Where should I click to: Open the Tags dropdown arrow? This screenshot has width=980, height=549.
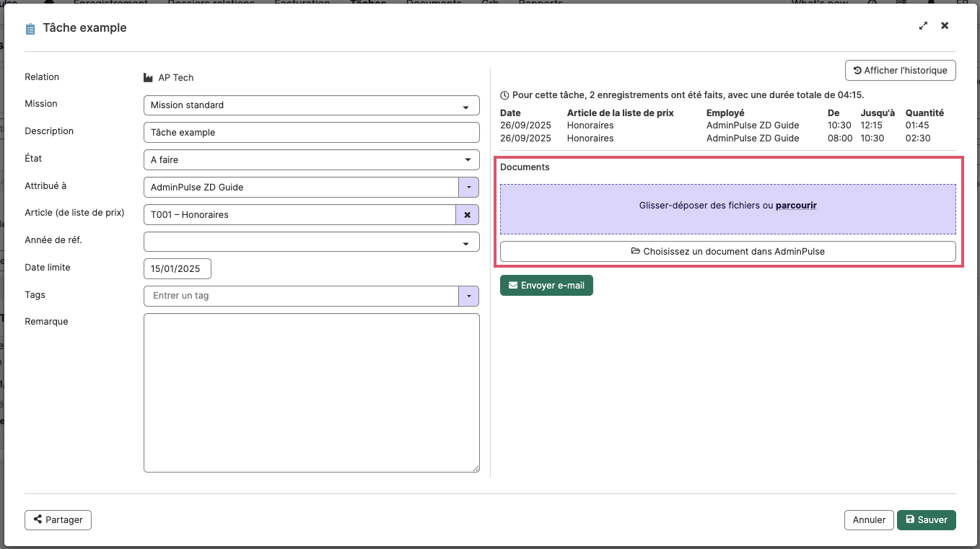pos(469,296)
